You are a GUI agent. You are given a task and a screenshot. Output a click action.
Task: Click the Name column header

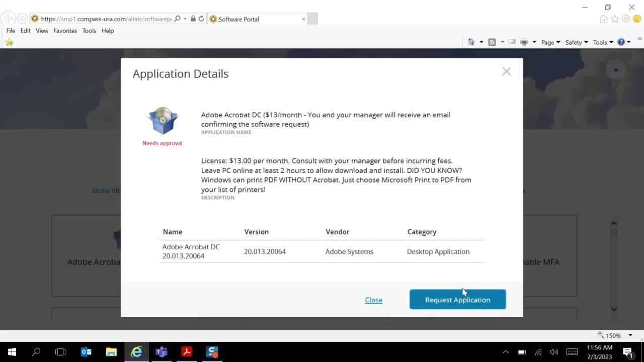click(173, 232)
